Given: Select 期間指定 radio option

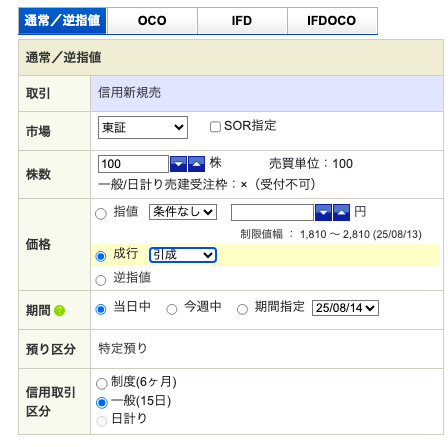Looking at the screenshot, I should [242, 309].
